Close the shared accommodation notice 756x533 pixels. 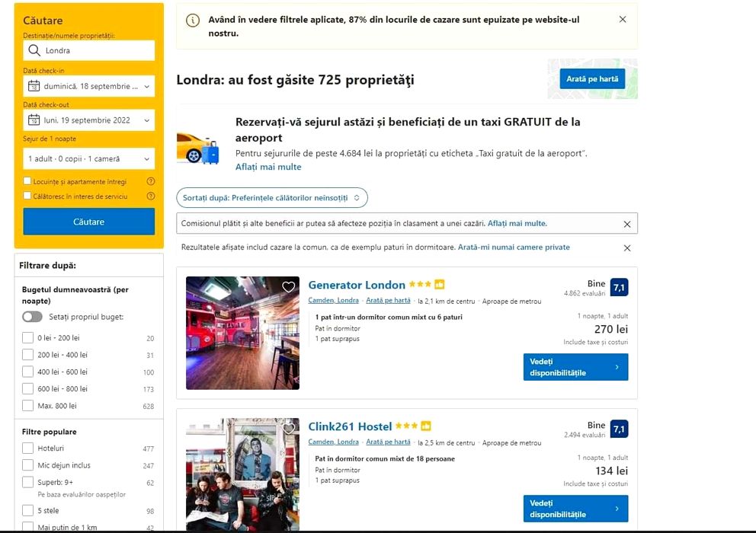pos(626,247)
